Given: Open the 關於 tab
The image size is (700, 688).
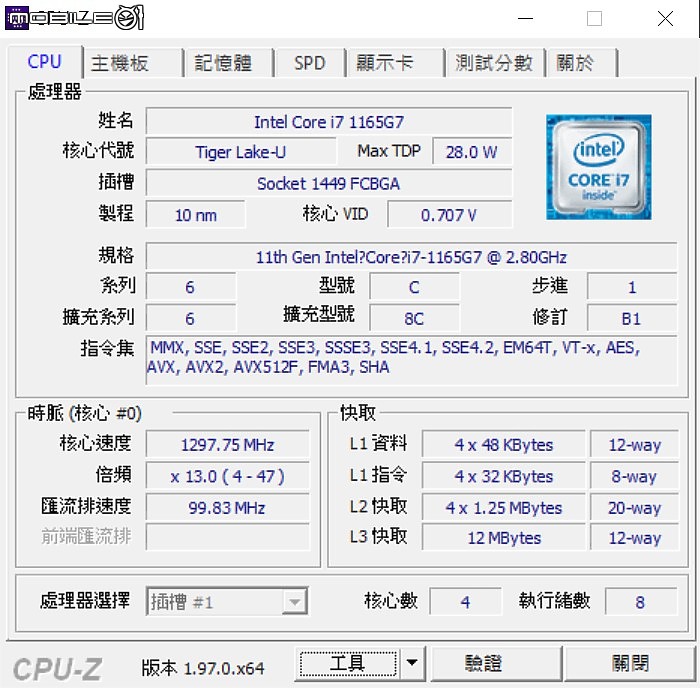Looking at the screenshot, I should (582, 63).
